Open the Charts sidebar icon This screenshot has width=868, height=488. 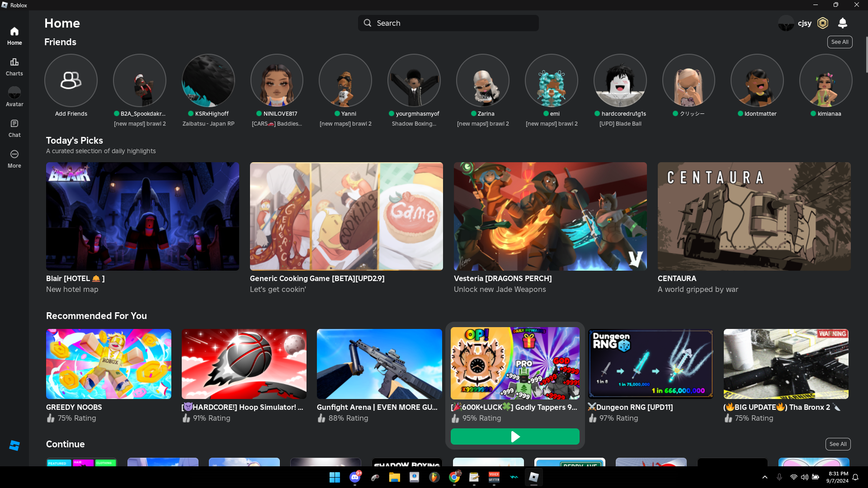coord(14,66)
